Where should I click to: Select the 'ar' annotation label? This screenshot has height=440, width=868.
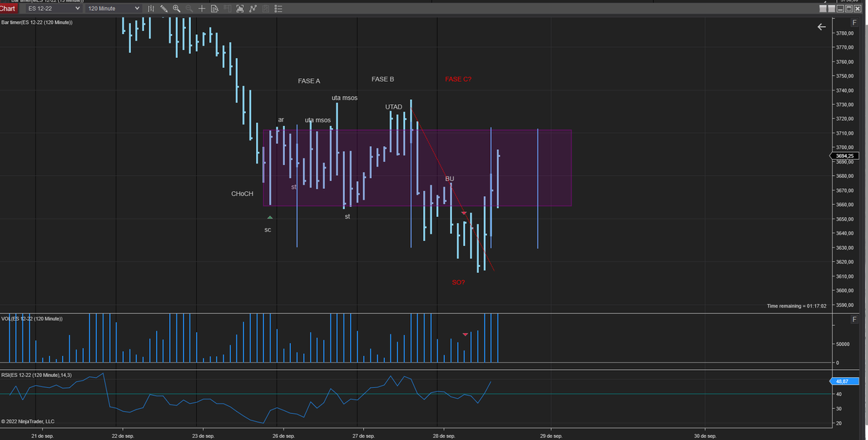[x=281, y=119]
